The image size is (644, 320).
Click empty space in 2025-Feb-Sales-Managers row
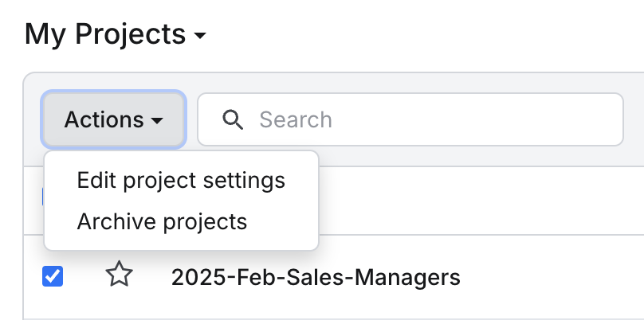pos(551,277)
